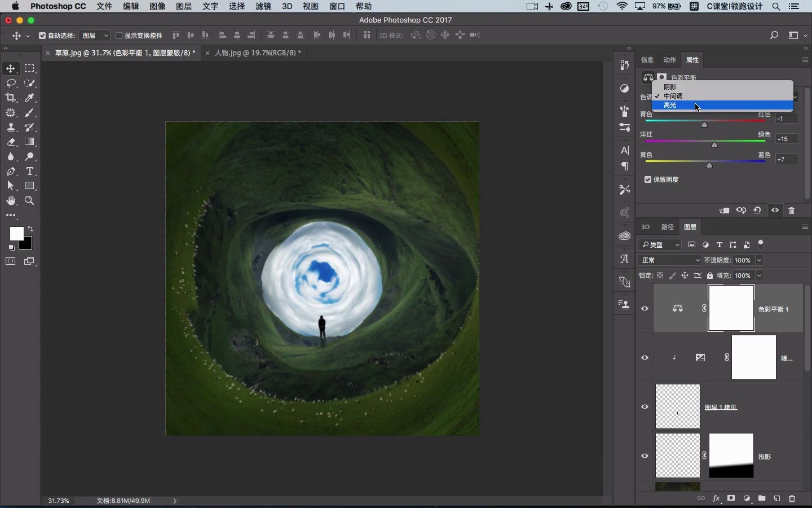Select the Zoom tool
This screenshot has height=508, width=812.
[x=30, y=200]
